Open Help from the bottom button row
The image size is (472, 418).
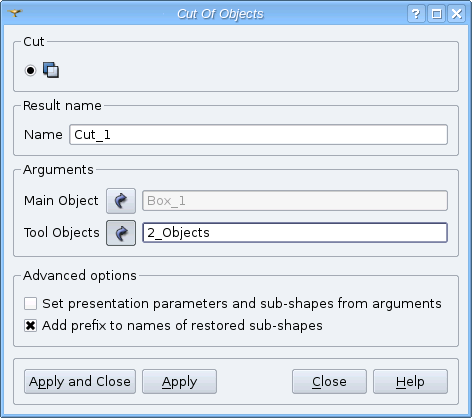(x=410, y=381)
